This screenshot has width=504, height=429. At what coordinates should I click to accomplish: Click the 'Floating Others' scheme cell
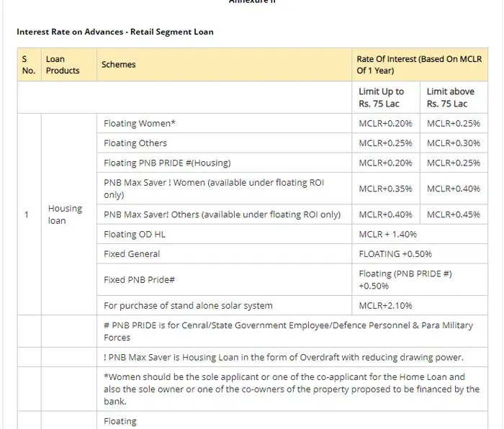click(x=135, y=143)
